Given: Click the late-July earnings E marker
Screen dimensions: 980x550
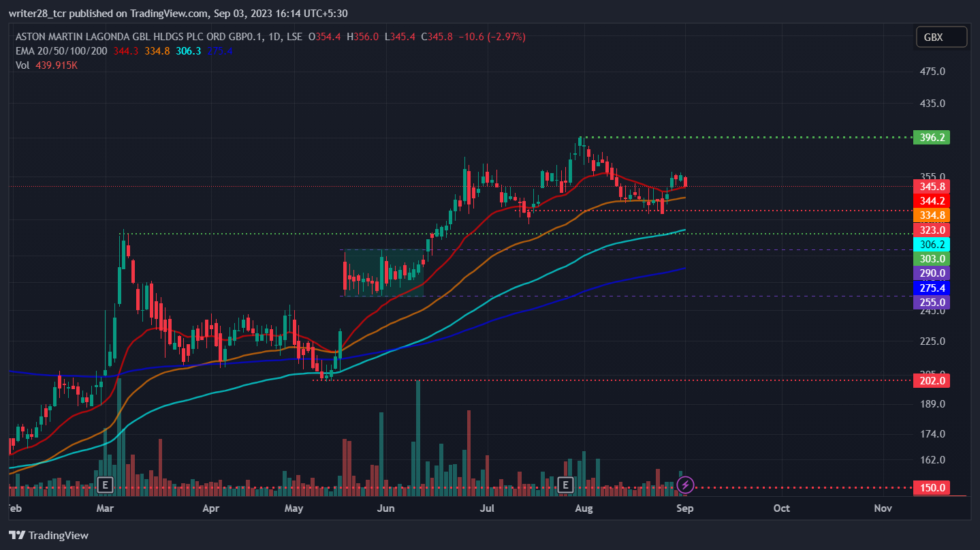Looking at the screenshot, I should pos(565,485).
